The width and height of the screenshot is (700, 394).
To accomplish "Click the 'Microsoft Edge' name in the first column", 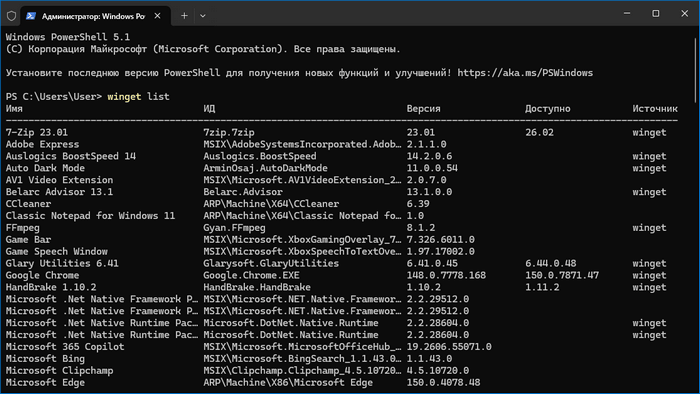I will coord(45,382).
